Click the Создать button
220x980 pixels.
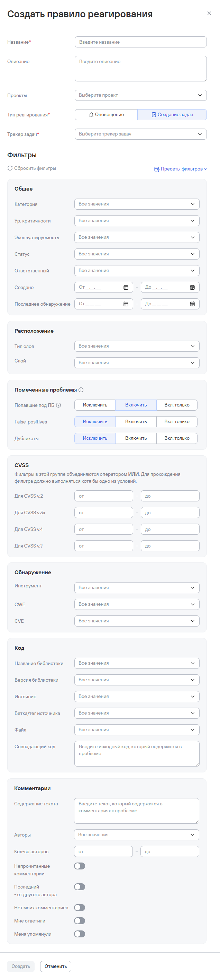coord(21,966)
